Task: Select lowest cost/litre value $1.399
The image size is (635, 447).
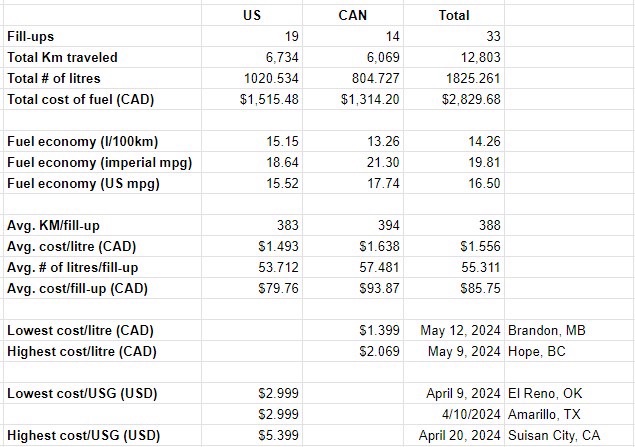Action: [353, 330]
